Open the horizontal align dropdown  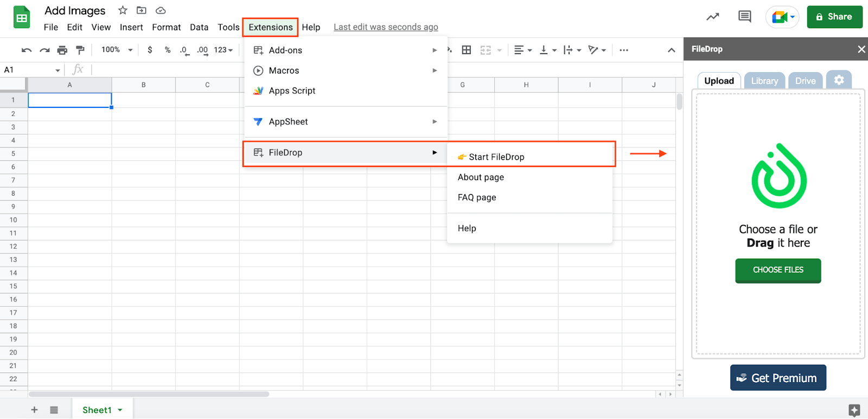[523, 50]
